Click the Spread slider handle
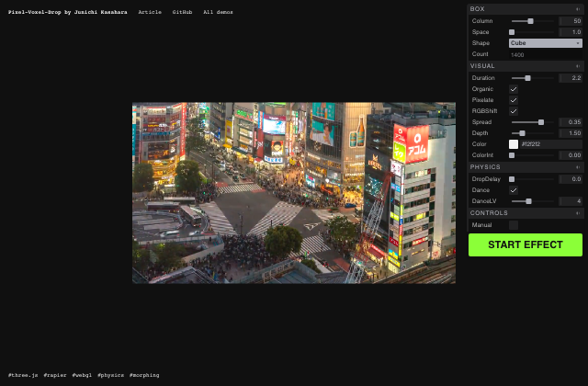This screenshot has width=588, height=386. 541,122
